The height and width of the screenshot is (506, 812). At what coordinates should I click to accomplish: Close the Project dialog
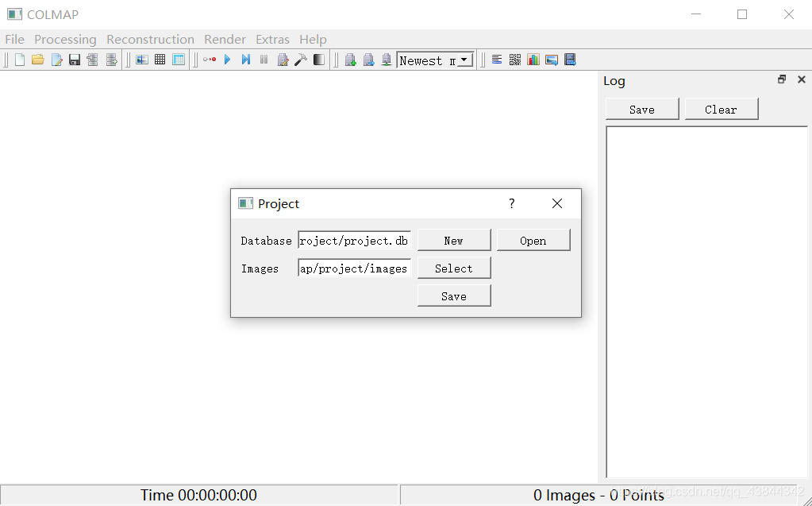pyautogui.click(x=557, y=203)
